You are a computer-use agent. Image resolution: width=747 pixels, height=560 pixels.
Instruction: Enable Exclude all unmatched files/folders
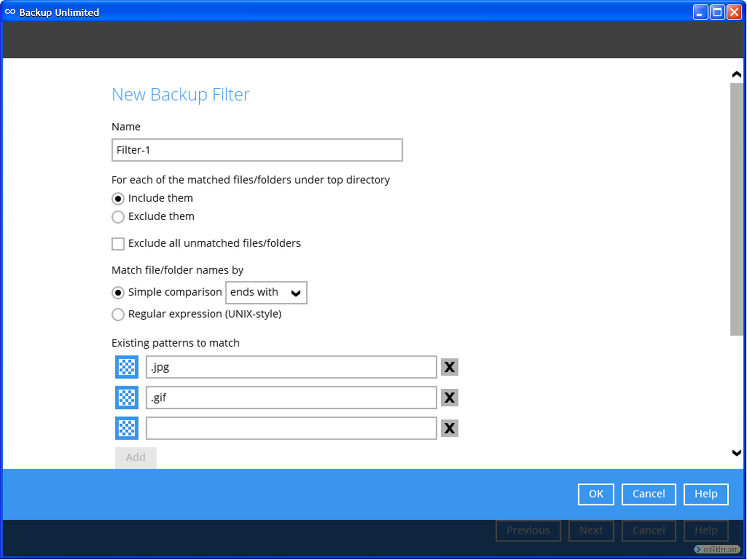coord(118,244)
